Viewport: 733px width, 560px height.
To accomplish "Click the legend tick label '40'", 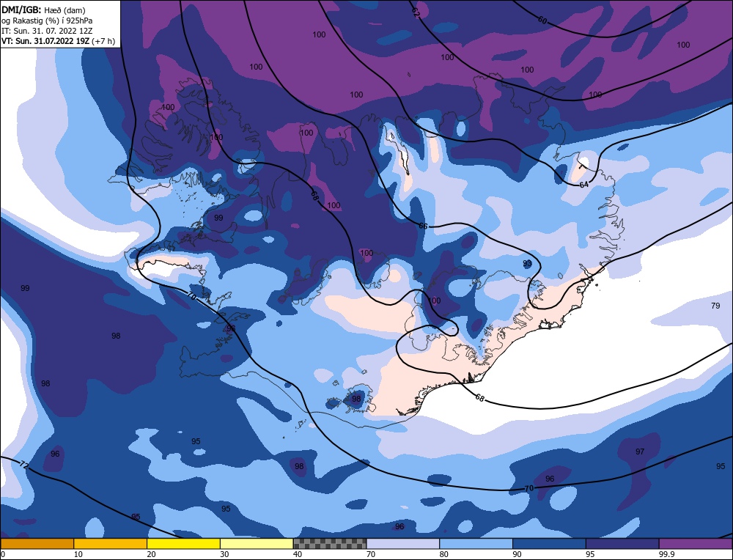I will click(298, 554).
